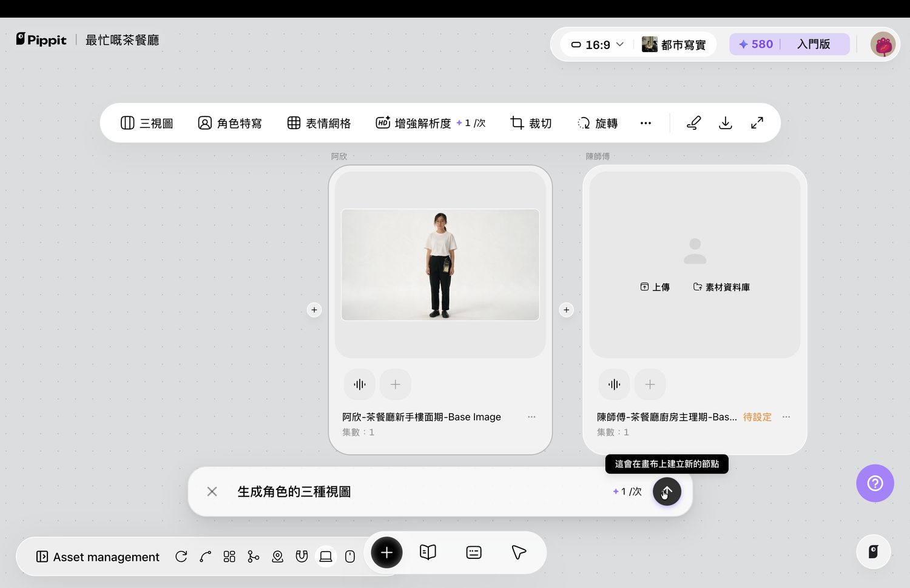Image resolution: width=910 pixels, height=588 pixels.
Task: Click the refresh icon in bottom toolbar
Action: tap(181, 556)
